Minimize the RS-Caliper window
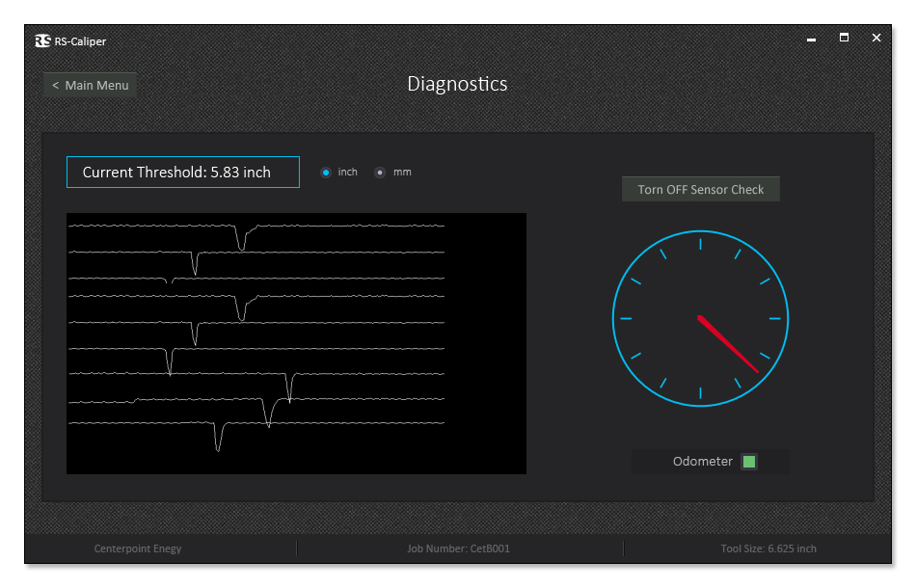 click(x=812, y=39)
